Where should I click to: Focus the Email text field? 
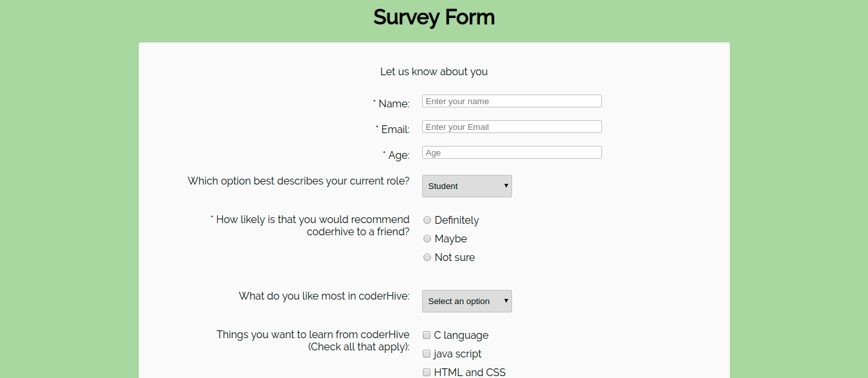click(511, 127)
